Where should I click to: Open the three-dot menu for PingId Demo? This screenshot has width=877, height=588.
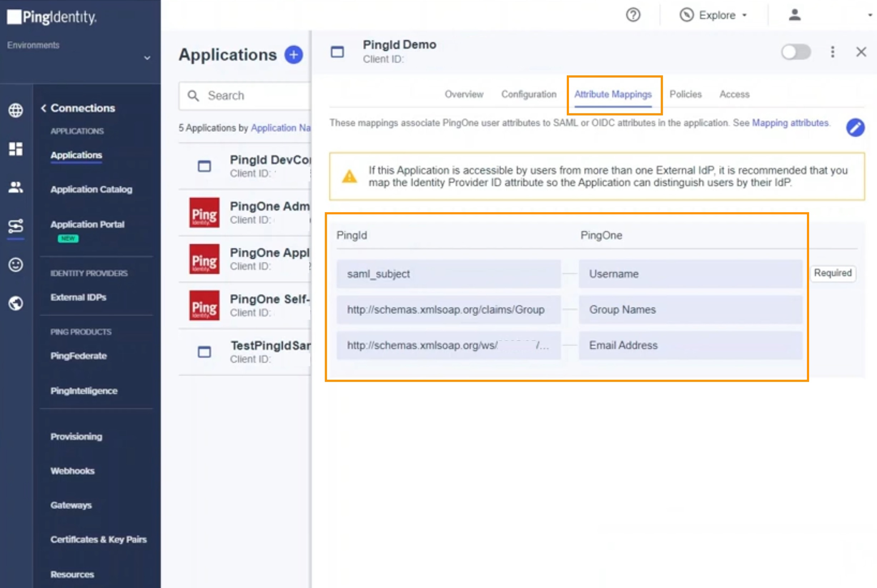(832, 52)
